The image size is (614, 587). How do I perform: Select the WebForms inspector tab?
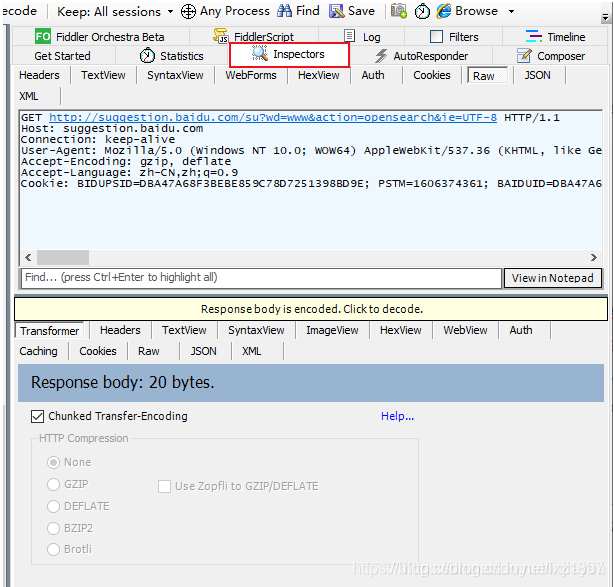[x=251, y=75]
